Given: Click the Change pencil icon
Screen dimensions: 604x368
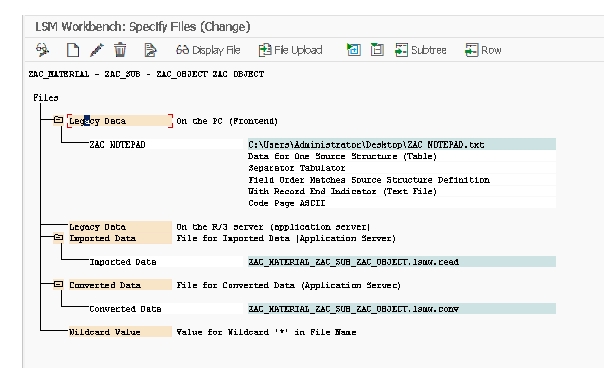Looking at the screenshot, I should coord(96,50).
